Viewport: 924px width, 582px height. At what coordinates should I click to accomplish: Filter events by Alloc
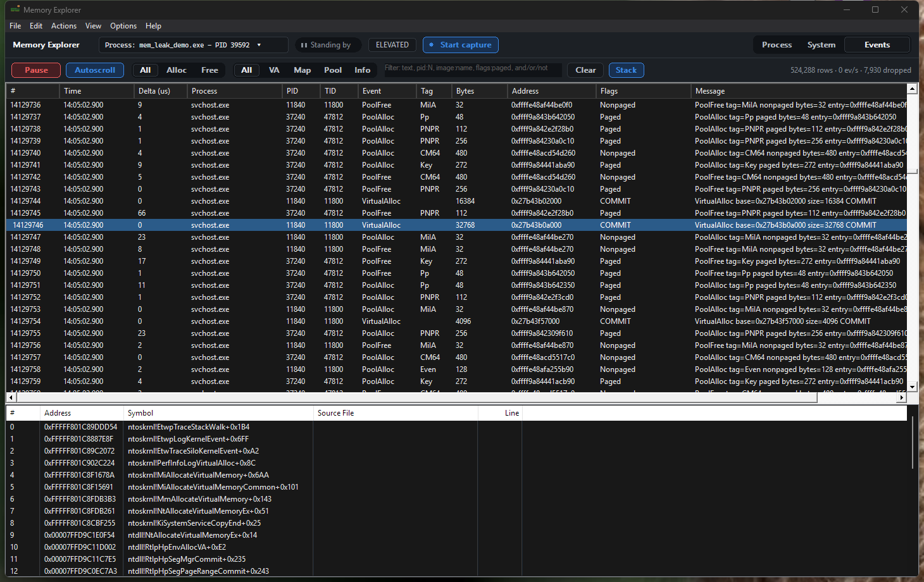(177, 70)
